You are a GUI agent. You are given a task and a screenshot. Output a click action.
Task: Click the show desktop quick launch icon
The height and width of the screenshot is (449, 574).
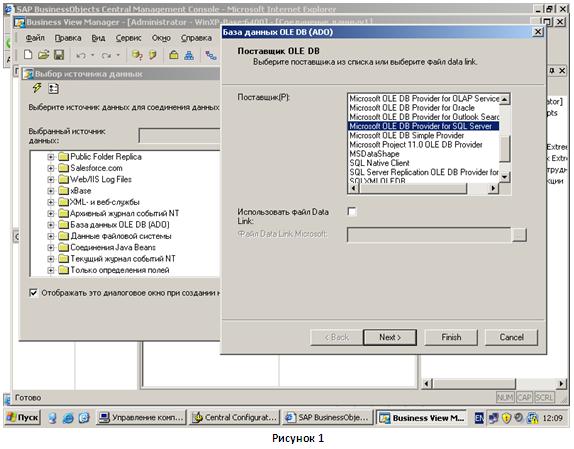pyautogui.click(x=52, y=418)
